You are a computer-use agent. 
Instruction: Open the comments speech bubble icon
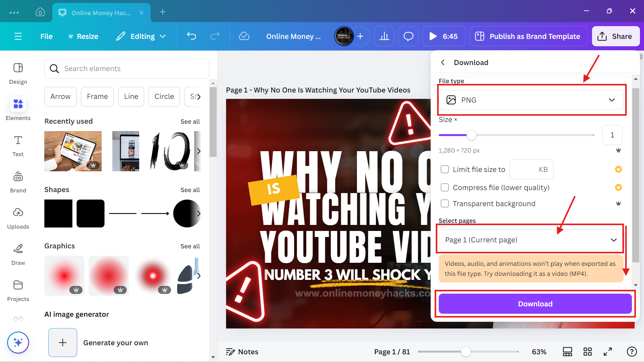tap(408, 36)
